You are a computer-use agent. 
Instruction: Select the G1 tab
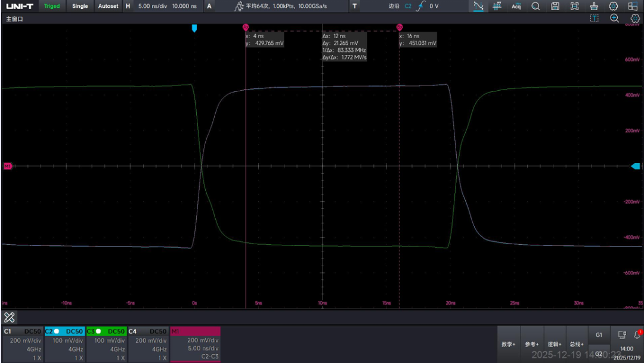[x=599, y=335]
